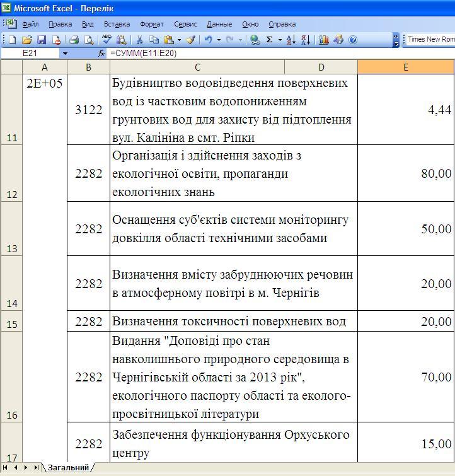Open the Формат menu
Screen dimensions: 455x476
(x=152, y=24)
